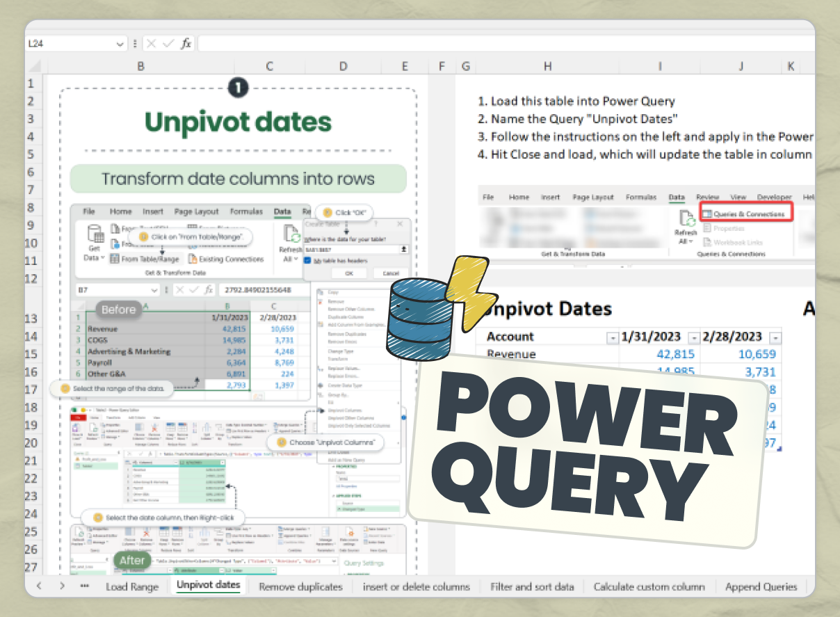The image size is (840, 617).
Task: Click the fx Insert Function icon
Action: (x=186, y=43)
